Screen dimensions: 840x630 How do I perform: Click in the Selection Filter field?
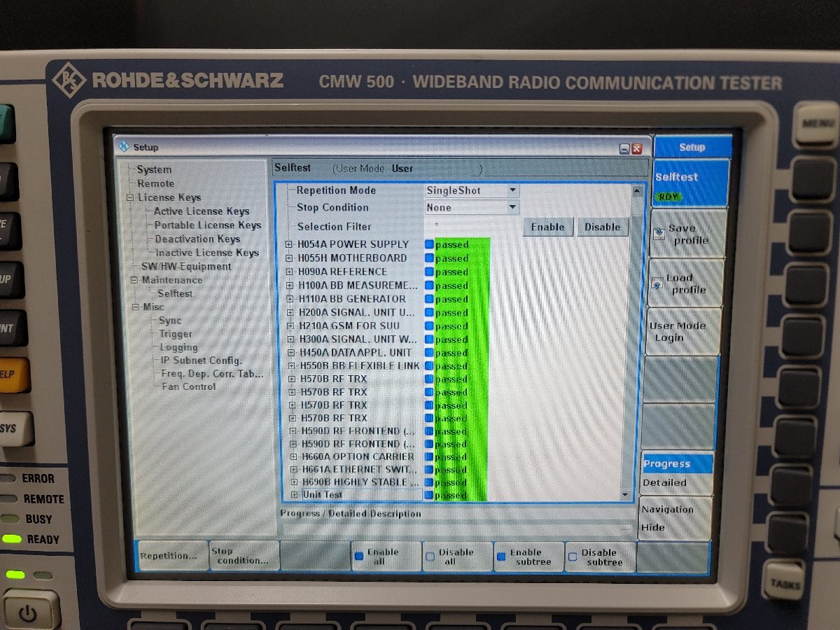(x=472, y=227)
